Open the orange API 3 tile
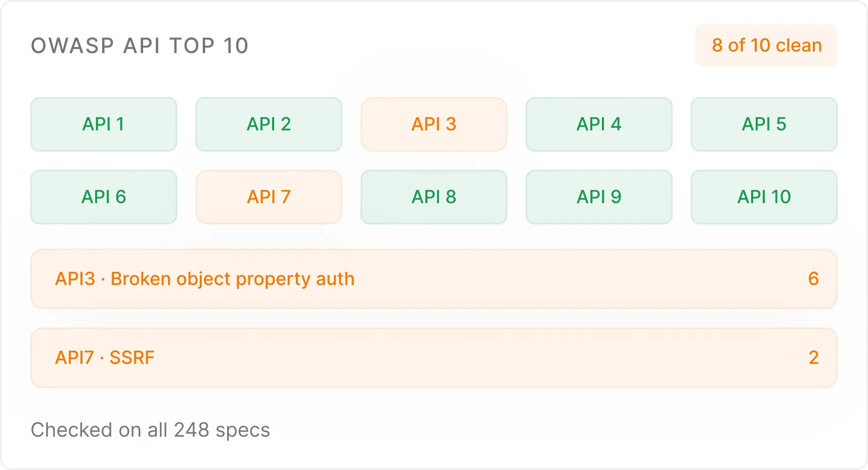Viewport: 868px width, 470px height. point(434,124)
